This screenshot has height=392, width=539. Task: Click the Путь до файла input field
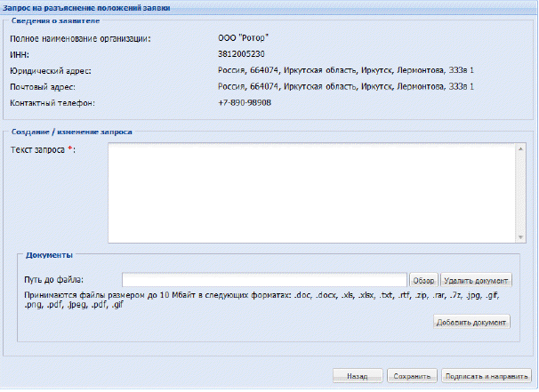264,280
